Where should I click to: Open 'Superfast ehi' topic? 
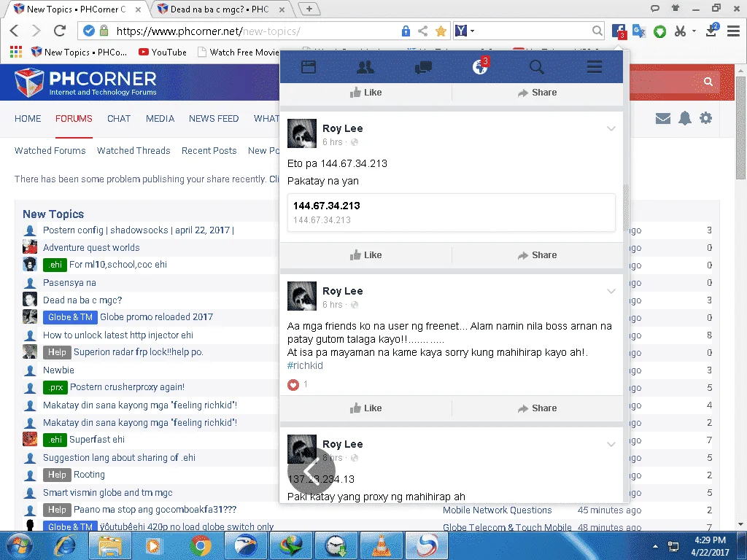pos(97,440)
